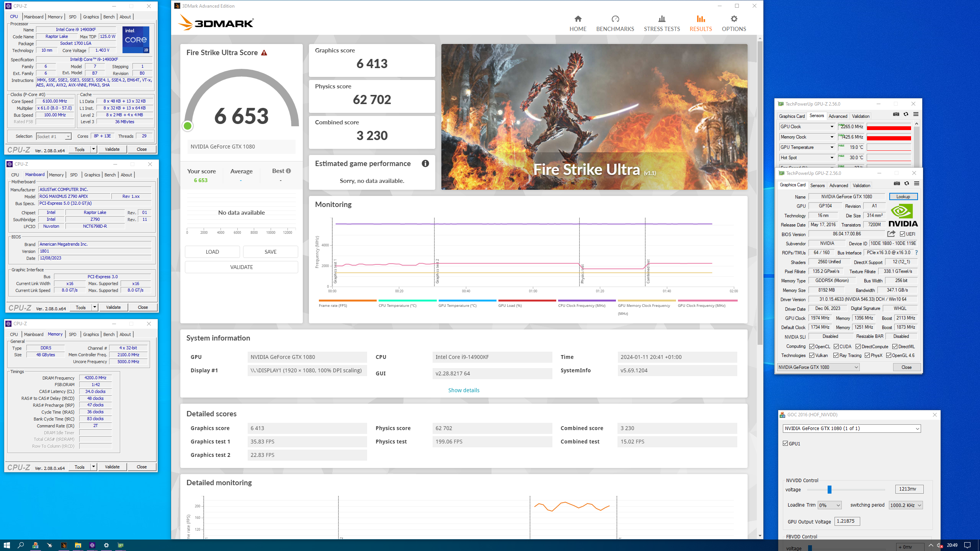
Task: Toggle the DirectCompute checkbox in GPU-Z
Action: pyautogui.click(x=858, y=347)
